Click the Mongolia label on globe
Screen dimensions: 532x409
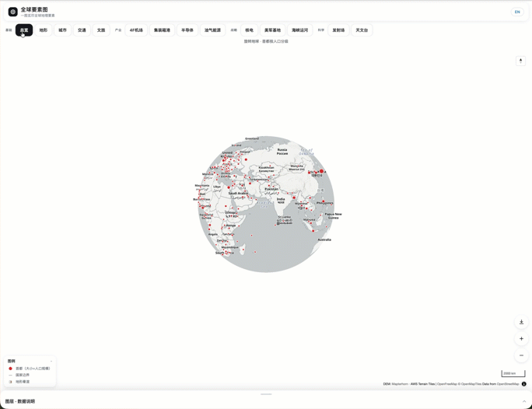[x=296, y=167]
